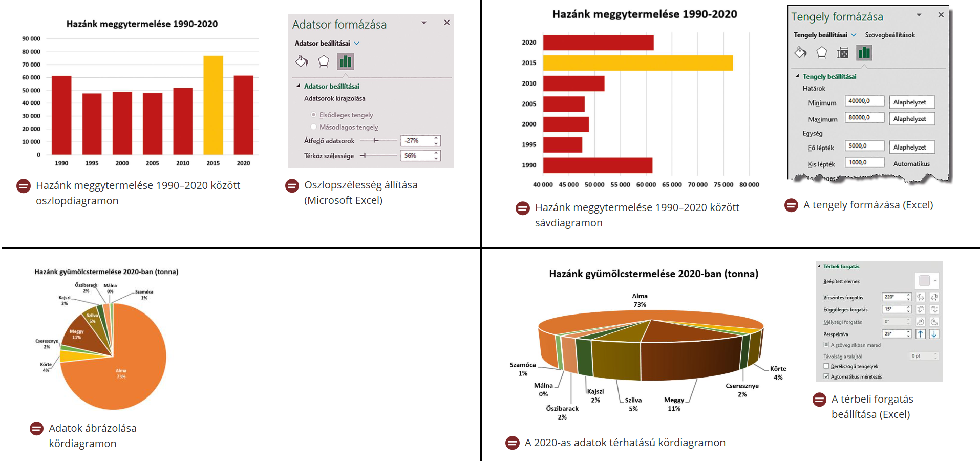Select bar chart options icon in Tengely formázása
The height and width of the screenshot is (461, 980).
click(864, 53)
